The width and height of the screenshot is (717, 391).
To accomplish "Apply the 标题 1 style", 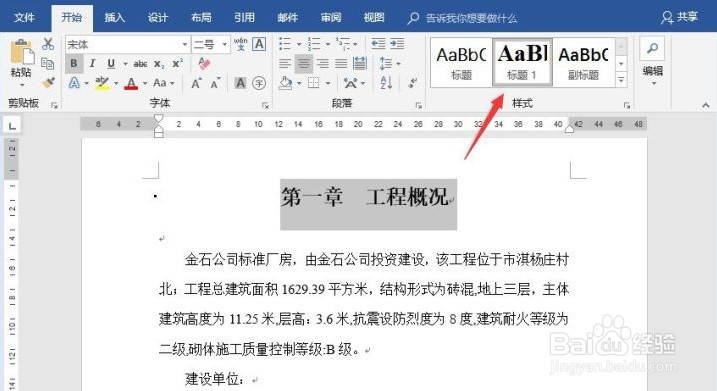I will pos(522,63).
